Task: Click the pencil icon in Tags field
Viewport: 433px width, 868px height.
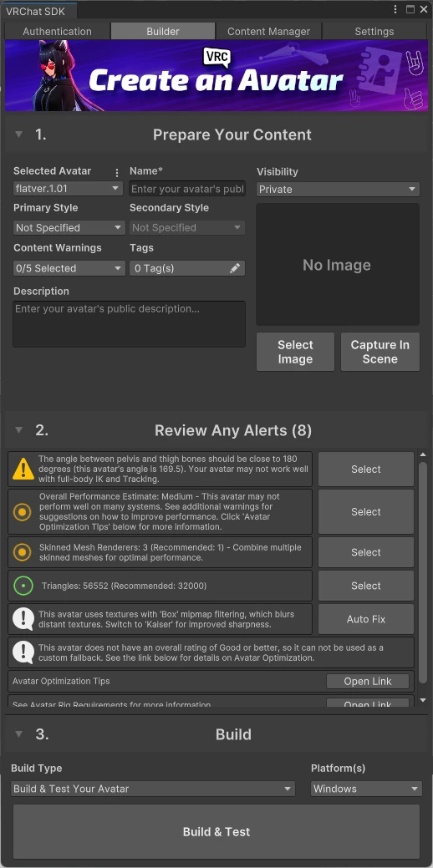Action: (235, 268)
